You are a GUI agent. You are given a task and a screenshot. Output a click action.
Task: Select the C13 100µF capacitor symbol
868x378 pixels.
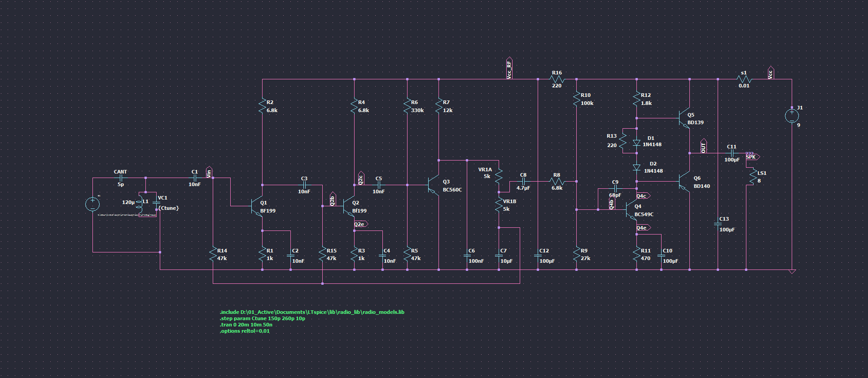(718, 224)
